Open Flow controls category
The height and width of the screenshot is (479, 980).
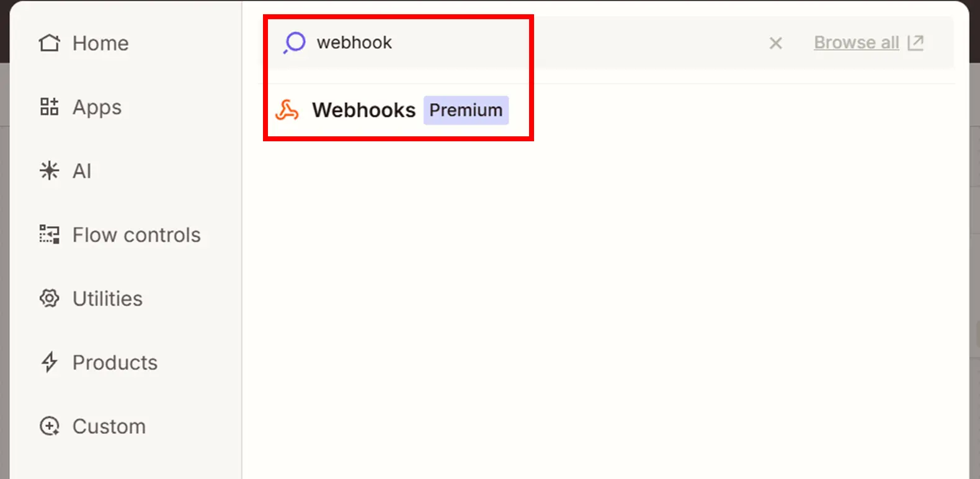[x=136, y=235]
